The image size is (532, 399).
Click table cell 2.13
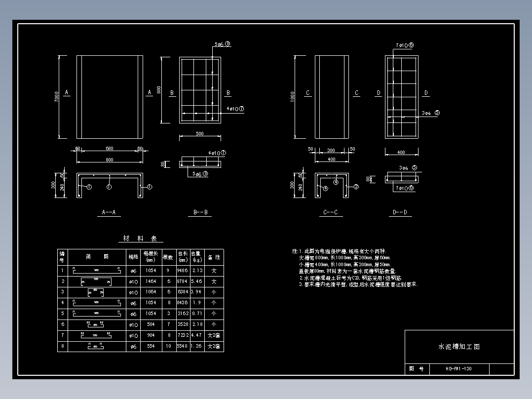pyautogui.click(x=197, y=271)
